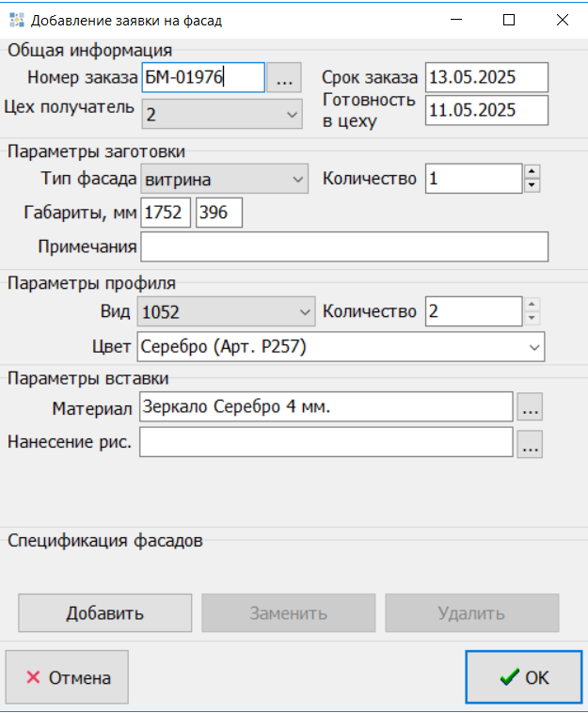Cancel with the Отмена button
588x713 pixels.
67,677
